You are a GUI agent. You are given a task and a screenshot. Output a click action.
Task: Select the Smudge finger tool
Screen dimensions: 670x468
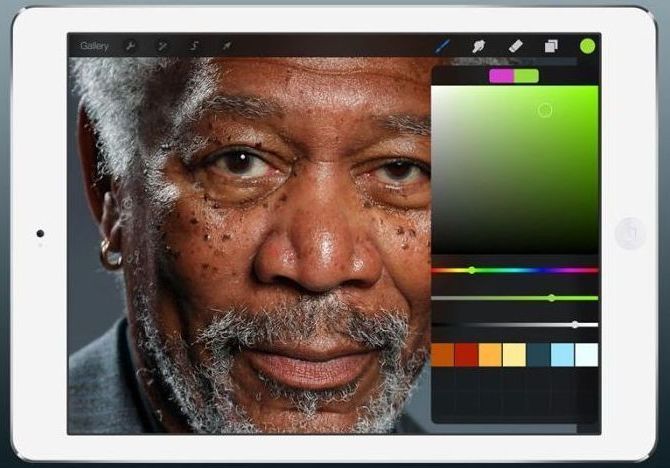click(479, 46)
